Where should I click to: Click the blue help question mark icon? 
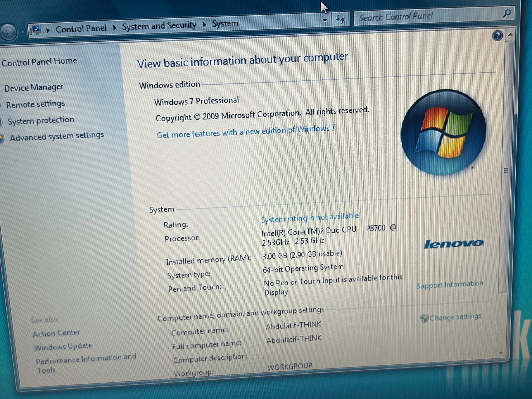497,36
